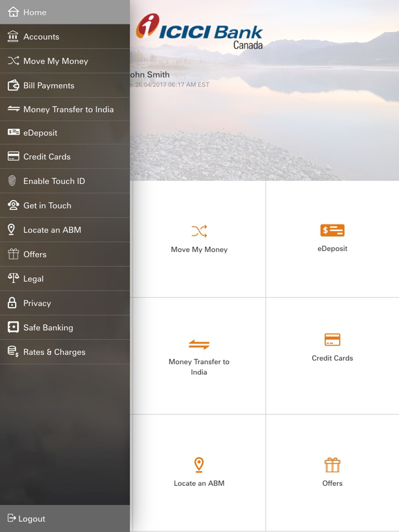The width and height of the screenshot is (399, 532).
Task: Tap the Enable Touch ID fingerprint icon
Action: pyautogui.click(x=12, y=181)
